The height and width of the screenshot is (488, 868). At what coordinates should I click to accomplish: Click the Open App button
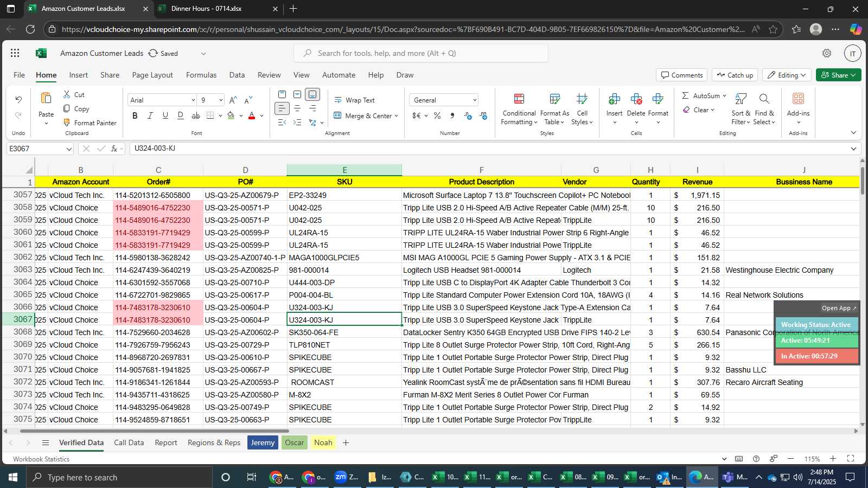click(x=839, y=308)
